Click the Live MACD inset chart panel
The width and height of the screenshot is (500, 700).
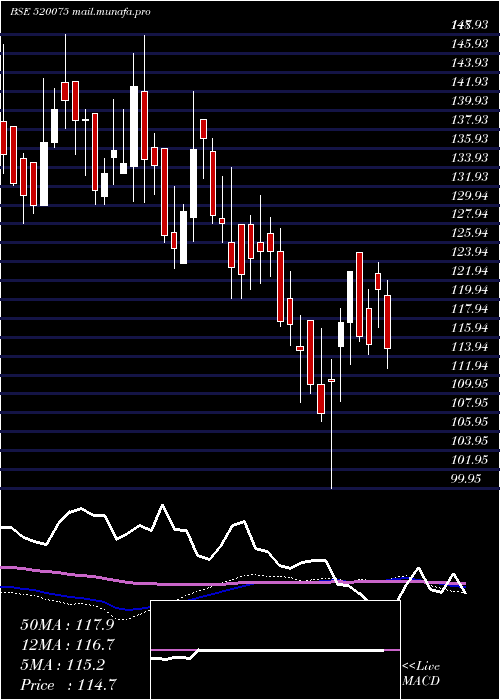(x=275, y=650)
